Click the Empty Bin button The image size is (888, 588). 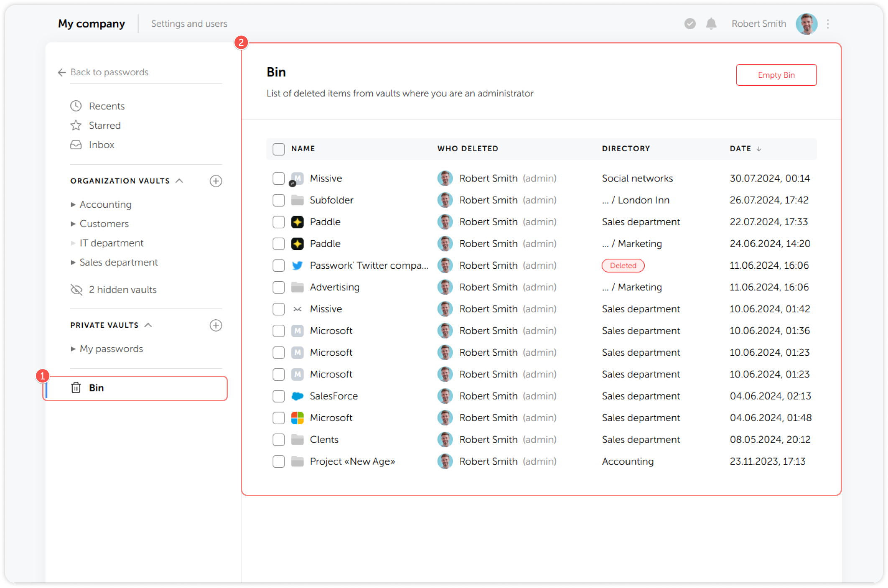pos(776,75)
